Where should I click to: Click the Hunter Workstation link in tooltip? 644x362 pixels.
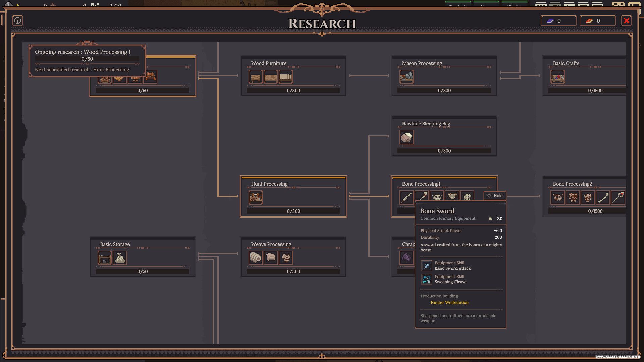click(449, 303)
